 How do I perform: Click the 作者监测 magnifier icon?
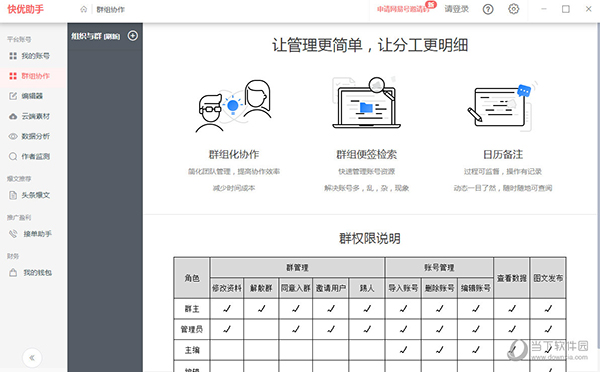pyautogui.click(x=13, y=156)
